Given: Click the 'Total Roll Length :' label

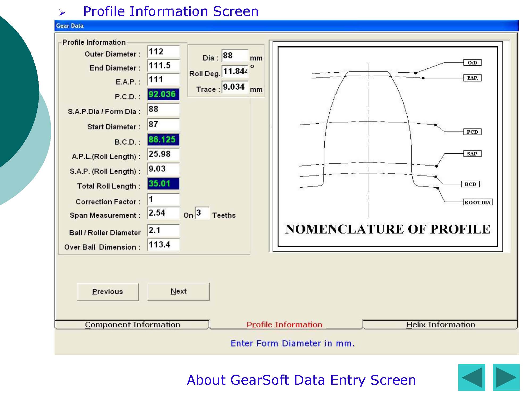Looking at the screenshot, I should coord(109,186).
